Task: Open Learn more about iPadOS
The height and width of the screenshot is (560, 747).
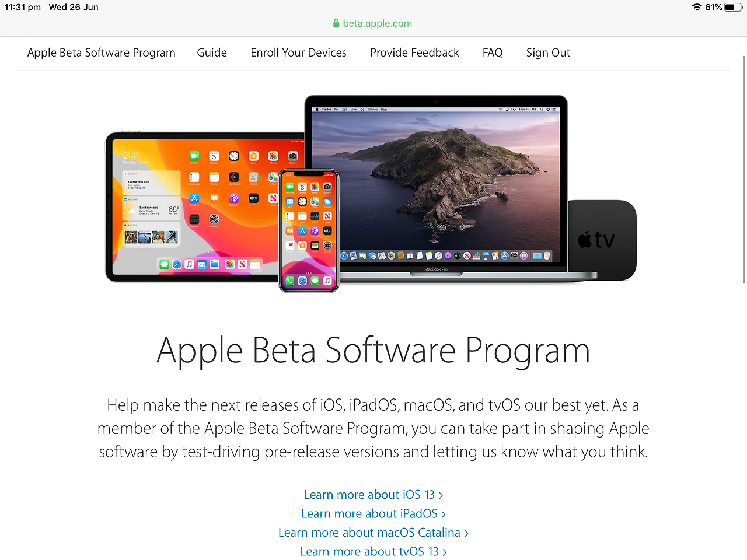Action: [x=373, y=513]
